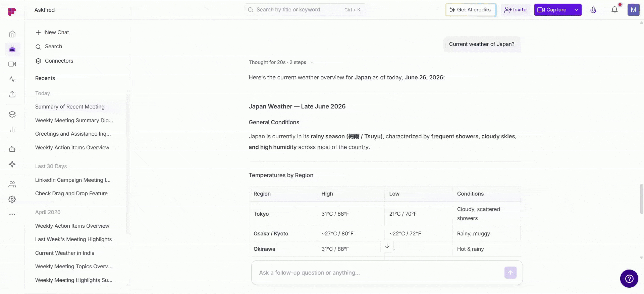Screen dimensions: 644x294
Task: Expand the Capture dropdown arrow
Action: tap(576, 10)
